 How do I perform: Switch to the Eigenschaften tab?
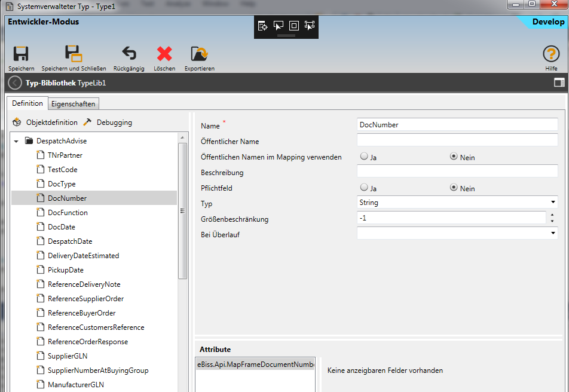click(x=74, y=104)
